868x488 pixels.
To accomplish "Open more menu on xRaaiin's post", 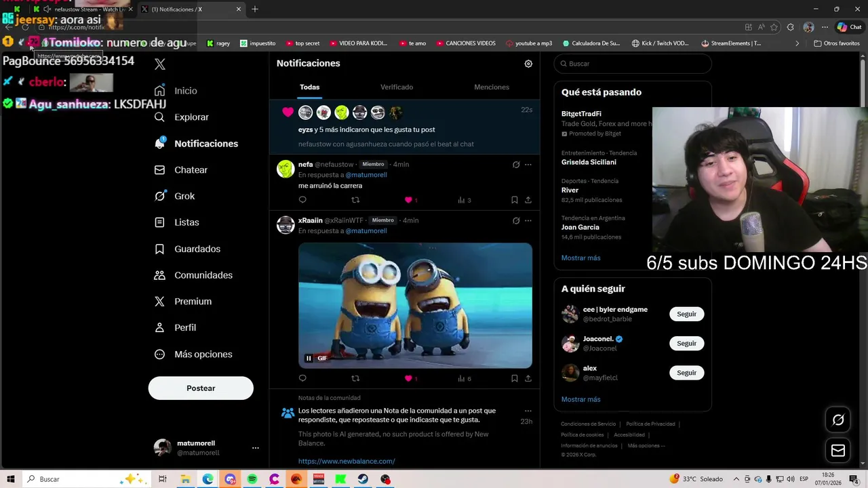I will click(528, 221).
